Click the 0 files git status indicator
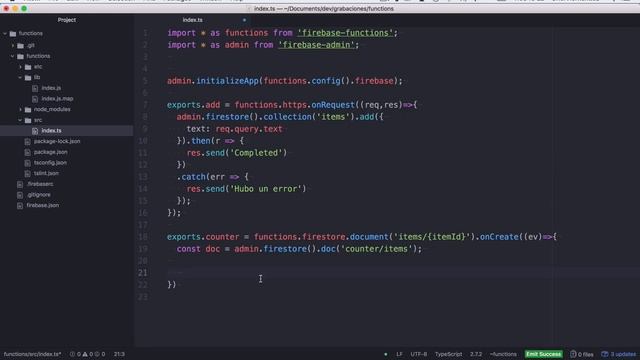The image size is (640, 360). (582, 354)
